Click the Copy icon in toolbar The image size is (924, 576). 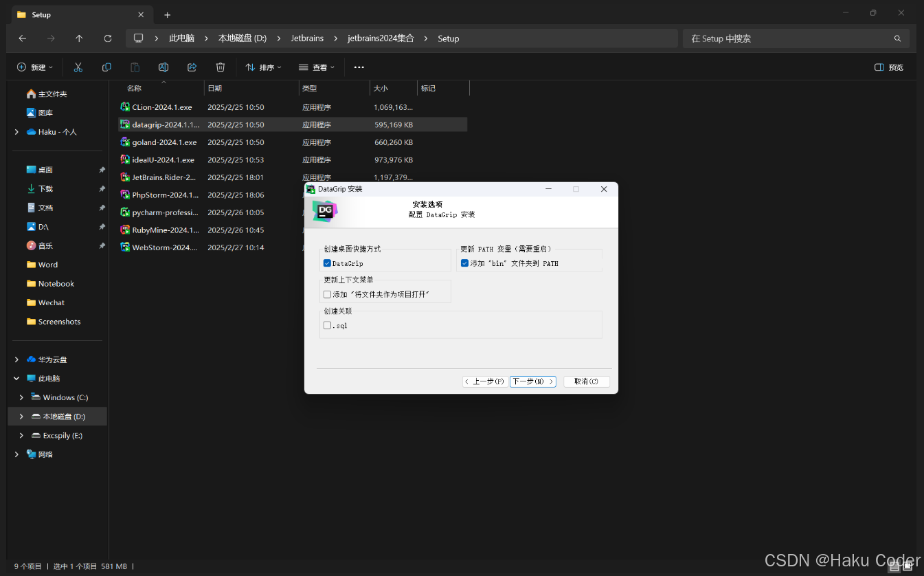[x=106, y=67]
